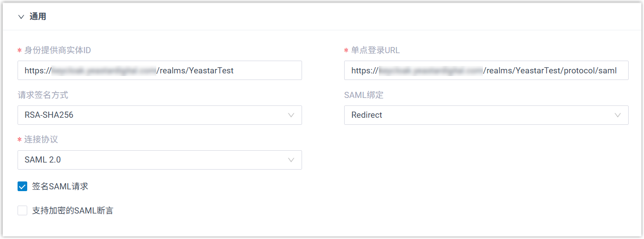The width and height of the screenshot is (644, 239).
Task: Click the 请求签名方式 field label
Action: click(x=43, y=95)
